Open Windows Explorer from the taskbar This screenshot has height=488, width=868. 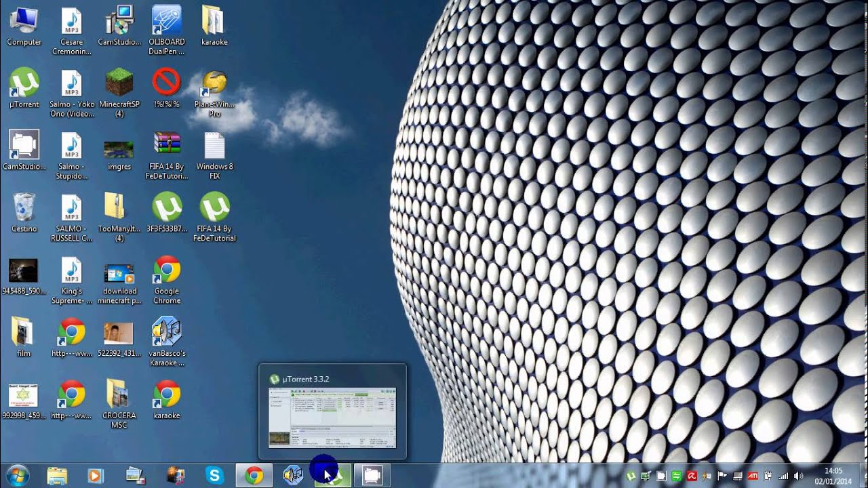tap(57, 476)
